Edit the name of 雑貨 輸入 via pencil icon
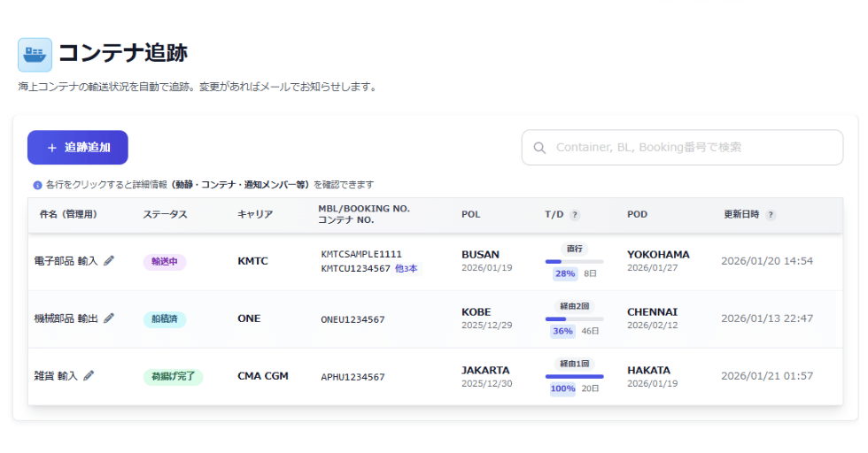Image resolution: width=868 pixels, height=453 pixels. [89, 375]
